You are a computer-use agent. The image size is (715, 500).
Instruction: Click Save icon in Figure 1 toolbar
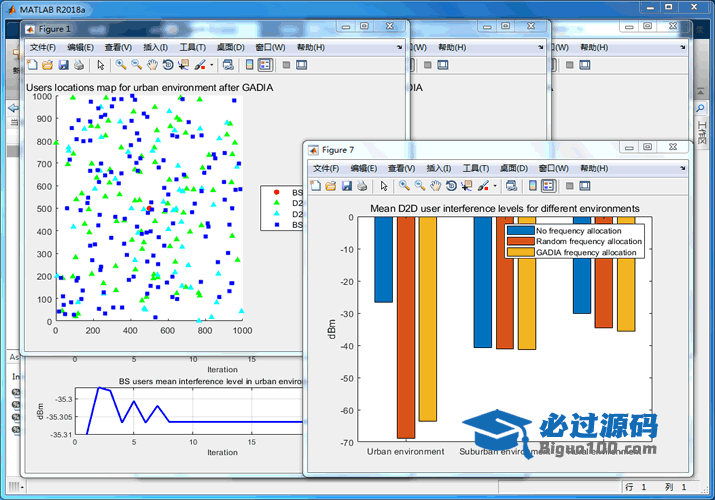coord(63,65)
